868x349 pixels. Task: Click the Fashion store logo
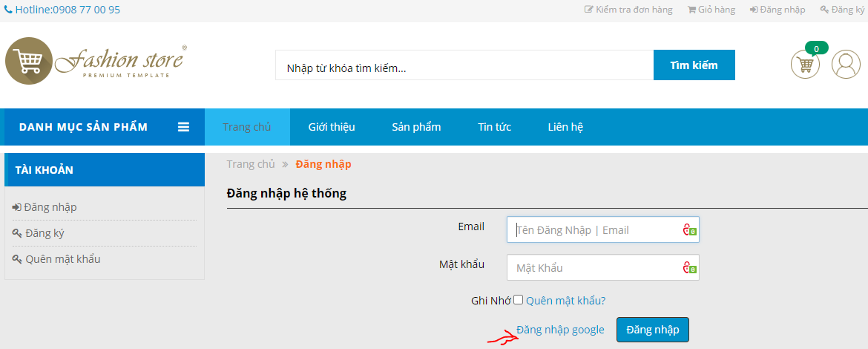[96, 61]
